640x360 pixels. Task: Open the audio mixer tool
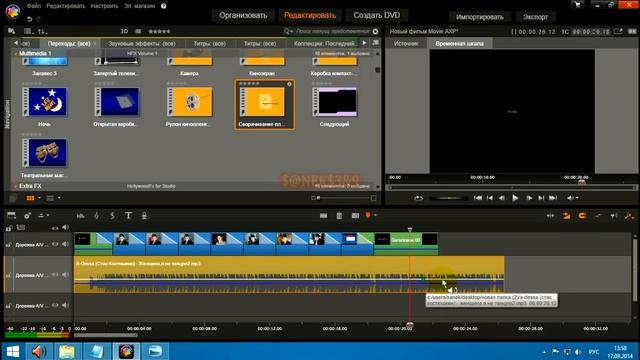point(80,216)
